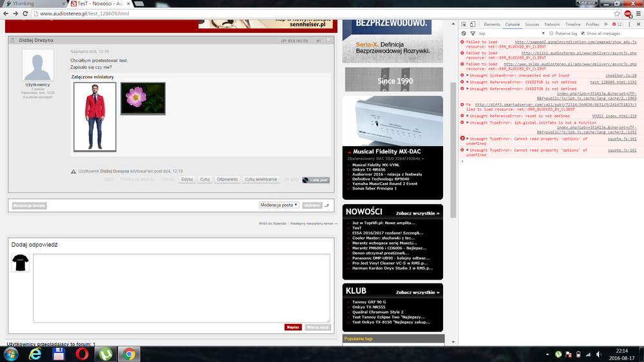Click the DevTools inspect element icon

point(464,24)
